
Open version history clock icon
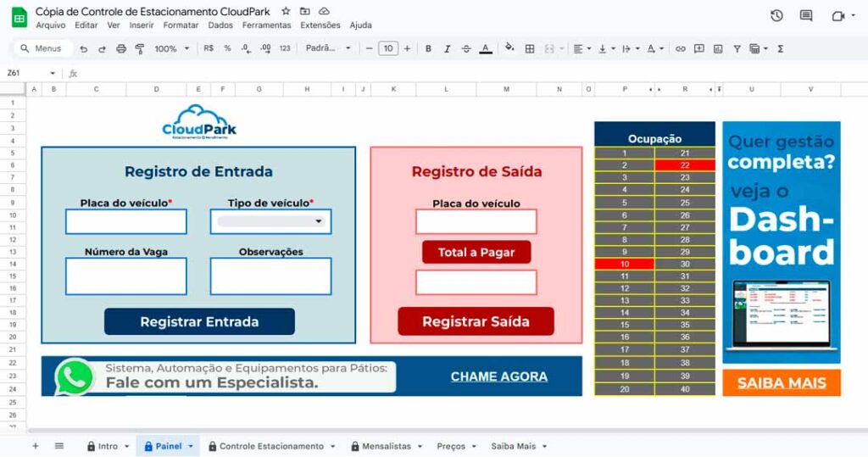click(x=776, y=16)
